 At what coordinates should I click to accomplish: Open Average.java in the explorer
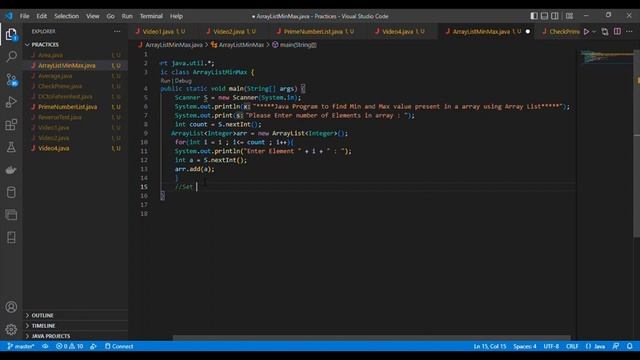pyautogui.click(x=55, y=76)
